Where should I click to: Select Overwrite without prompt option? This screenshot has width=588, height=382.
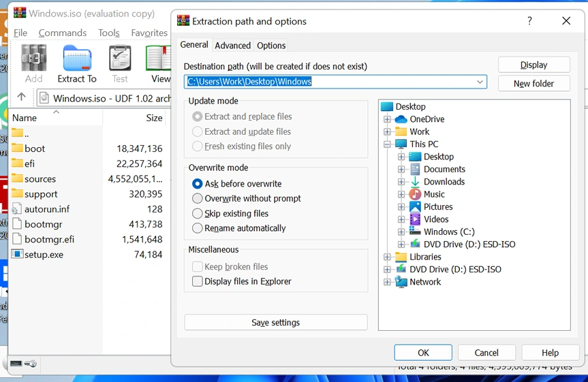point(198,198)
